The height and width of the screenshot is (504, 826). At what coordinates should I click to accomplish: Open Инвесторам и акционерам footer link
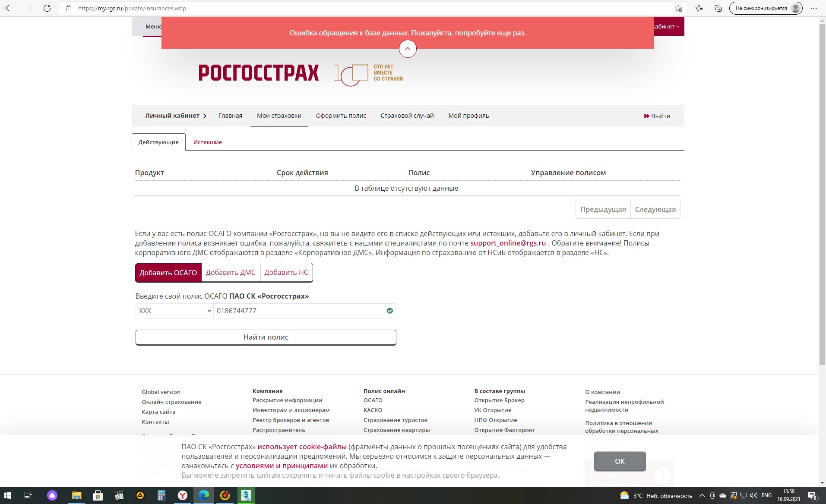(x=291, y=410)
